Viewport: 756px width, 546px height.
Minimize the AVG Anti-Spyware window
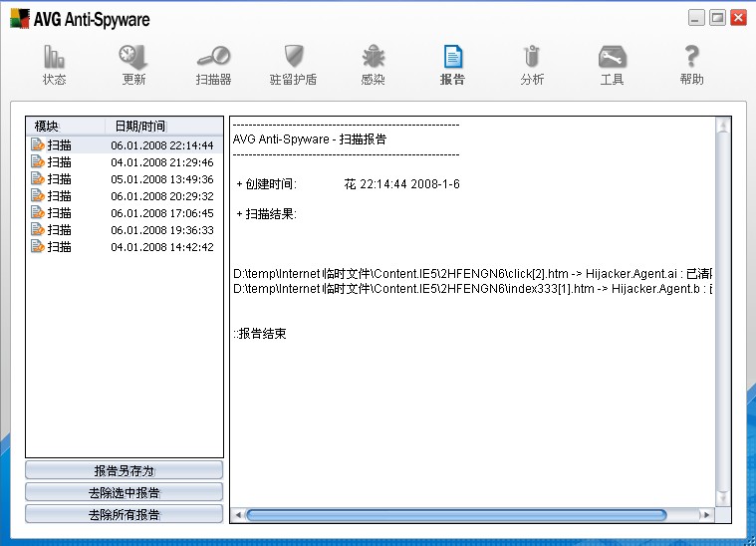coord(696,18)
